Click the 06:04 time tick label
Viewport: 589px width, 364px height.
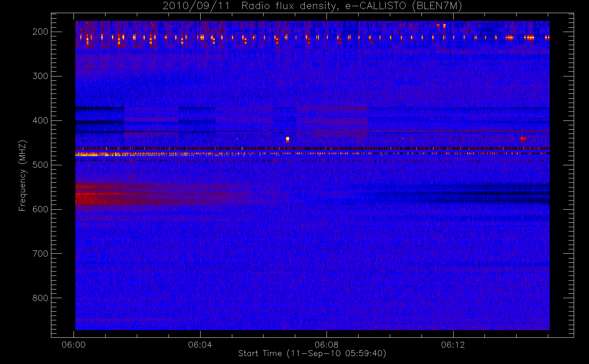point(200,345)
